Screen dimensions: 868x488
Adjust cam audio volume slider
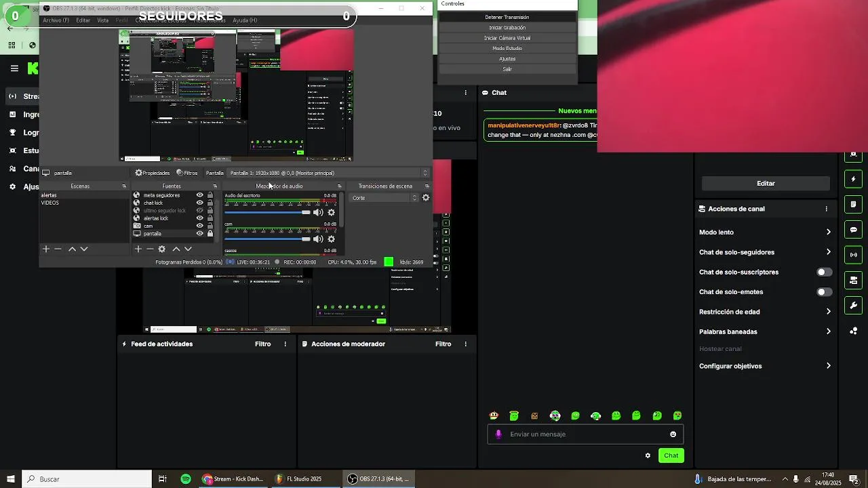point(268,239)
